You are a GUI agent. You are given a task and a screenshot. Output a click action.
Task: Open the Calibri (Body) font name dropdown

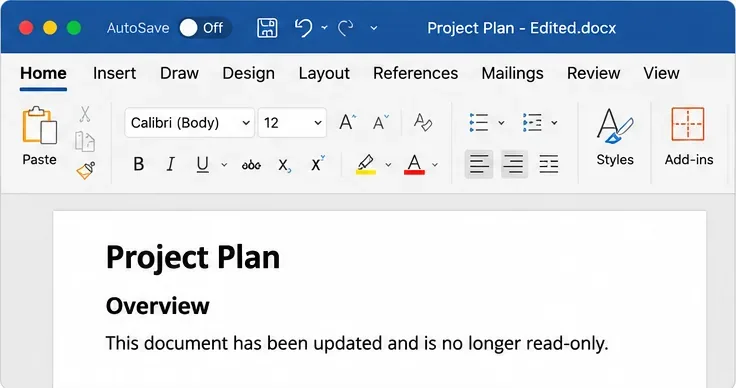pyautogui.click(x=190, y=122)
